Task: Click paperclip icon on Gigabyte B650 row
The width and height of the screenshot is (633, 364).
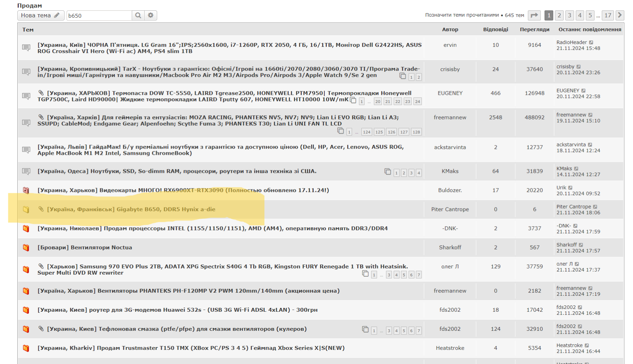Action: point(41,209)
